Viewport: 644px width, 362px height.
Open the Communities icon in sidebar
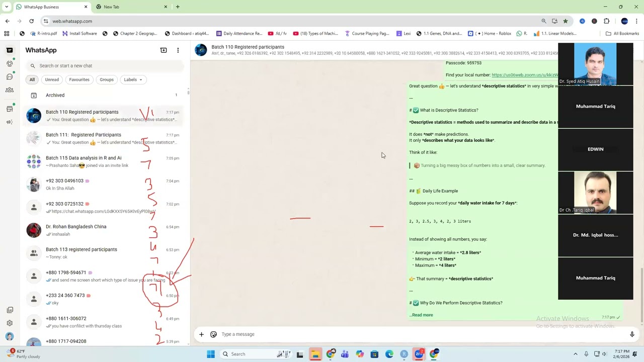click(x=10, y=90)
